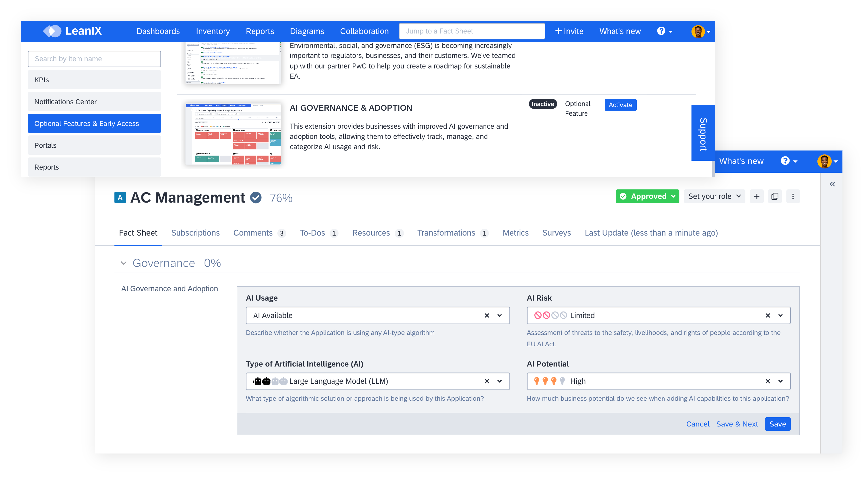Open the user avatar menu in top navbar

[x=701, y=31]
